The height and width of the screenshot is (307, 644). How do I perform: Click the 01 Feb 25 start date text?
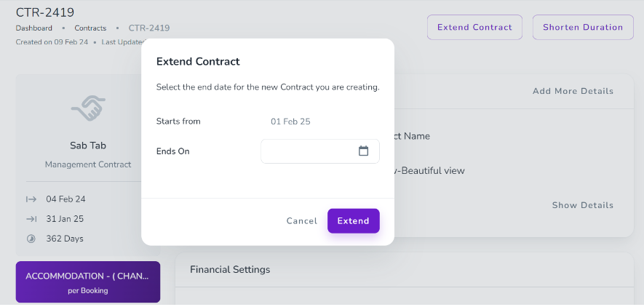(x=290, y=121)
